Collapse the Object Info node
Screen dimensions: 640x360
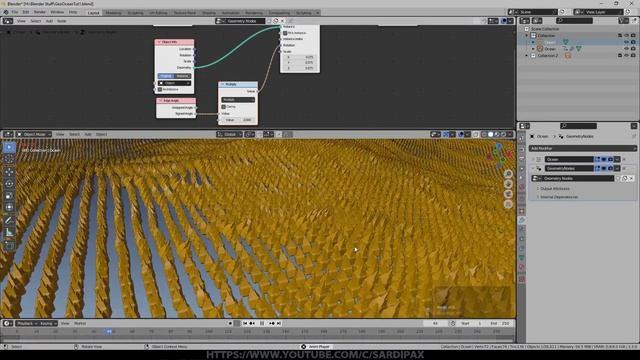tap(159, 42)
